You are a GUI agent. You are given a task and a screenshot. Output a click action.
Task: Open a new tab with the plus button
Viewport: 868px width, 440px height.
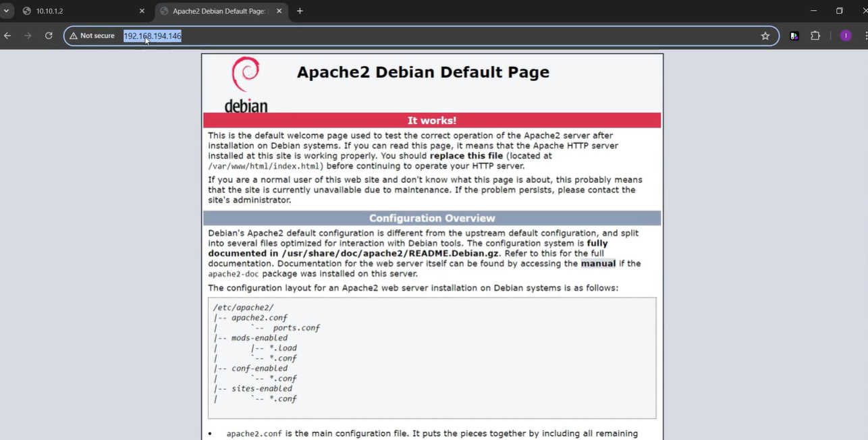point(300,11)
